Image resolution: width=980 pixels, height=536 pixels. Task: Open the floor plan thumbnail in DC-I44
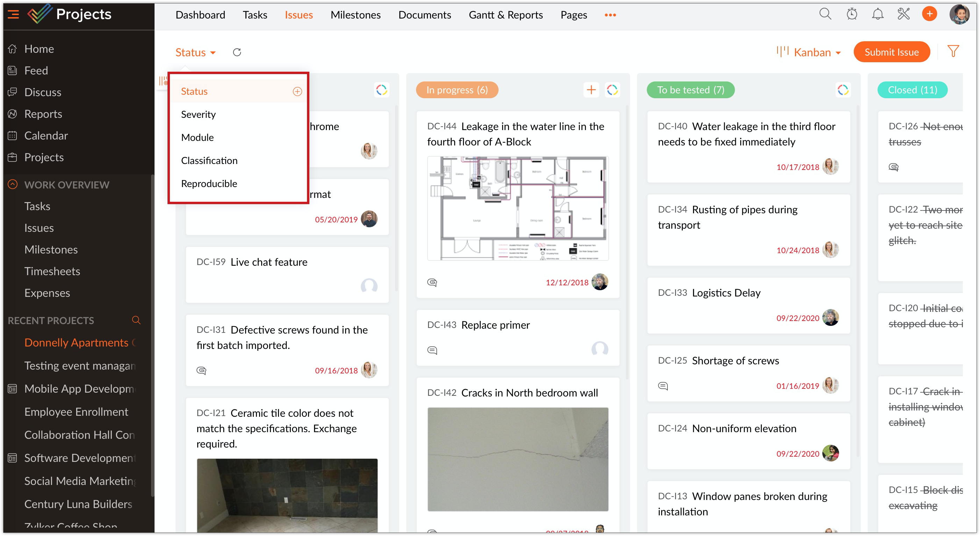[517, 208]
